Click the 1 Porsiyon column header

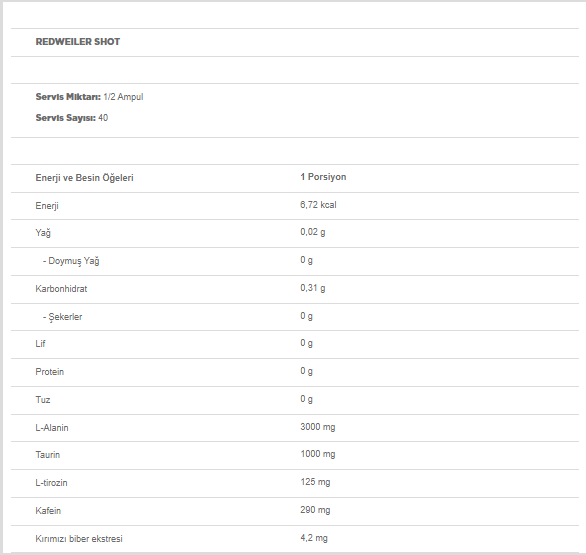[323, 177]
